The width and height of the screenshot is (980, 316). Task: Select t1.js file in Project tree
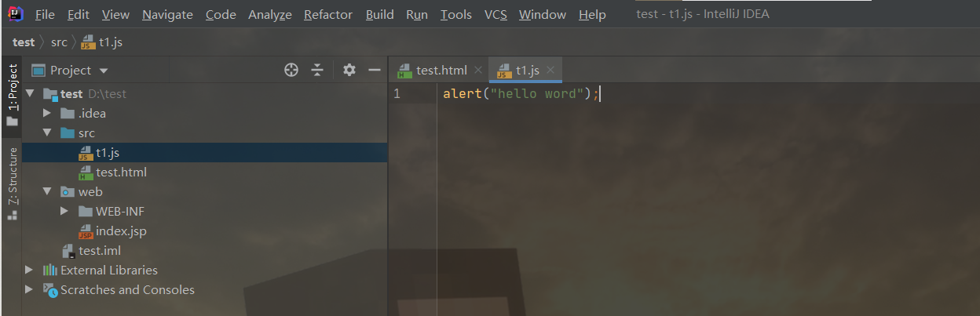click(x=108, y=152)
